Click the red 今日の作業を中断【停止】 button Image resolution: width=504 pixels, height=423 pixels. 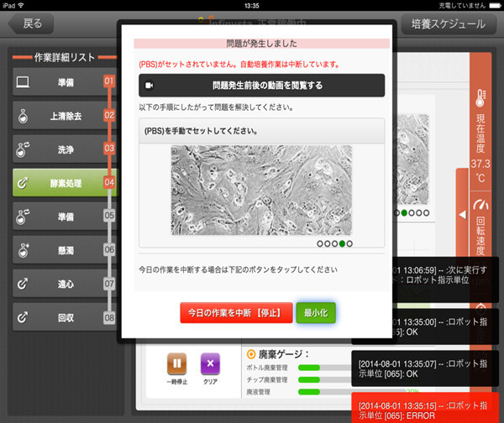coord(236,313)
